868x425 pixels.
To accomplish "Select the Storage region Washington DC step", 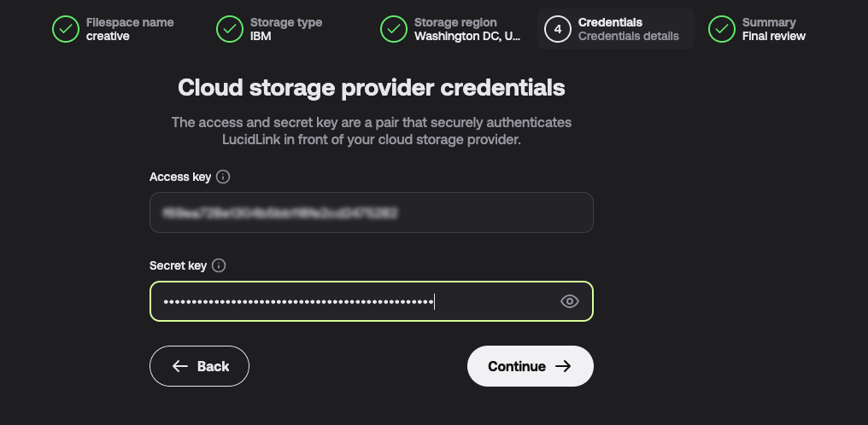I will [x=450, y=29].
